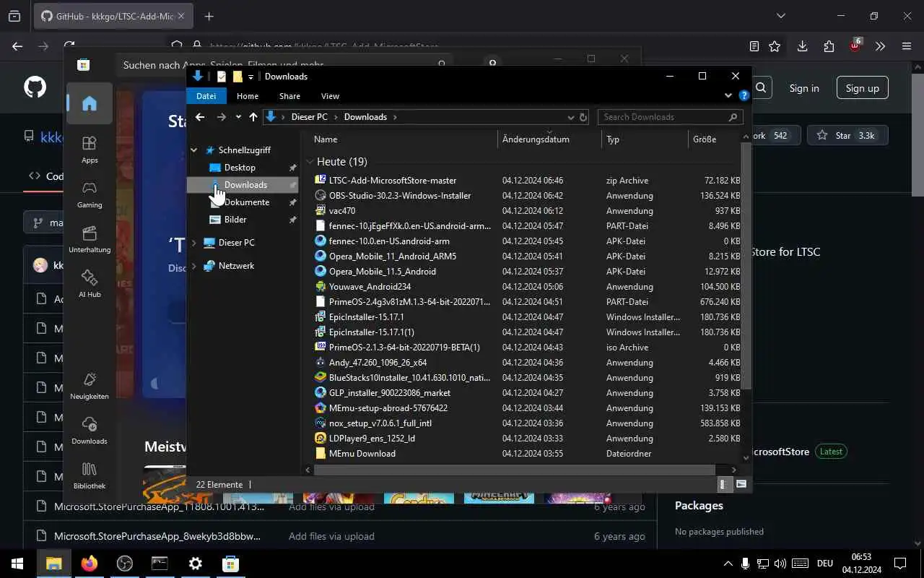
Task: Switch to large icons view in status bar
Action: click(x=741, y=484)
